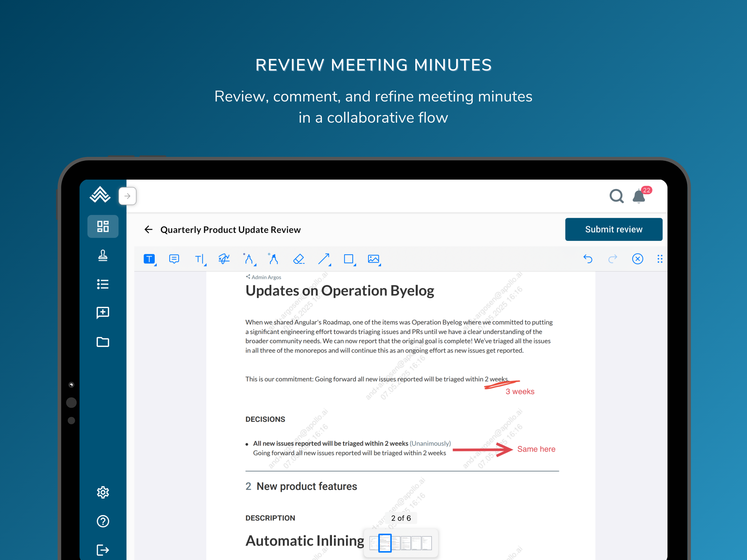Viewport: 747px width, 560px height.
Task: Select the last page thumbnail
Action: (426, 543)
